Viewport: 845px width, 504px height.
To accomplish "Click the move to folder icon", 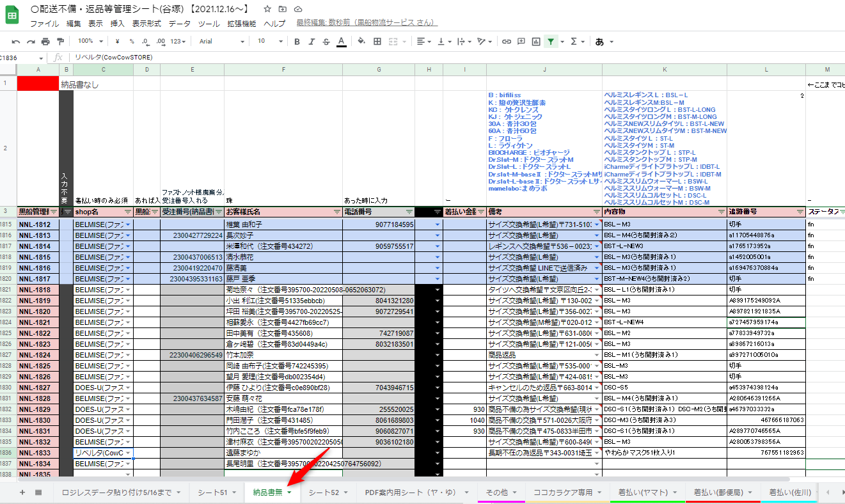I will 283,9.
